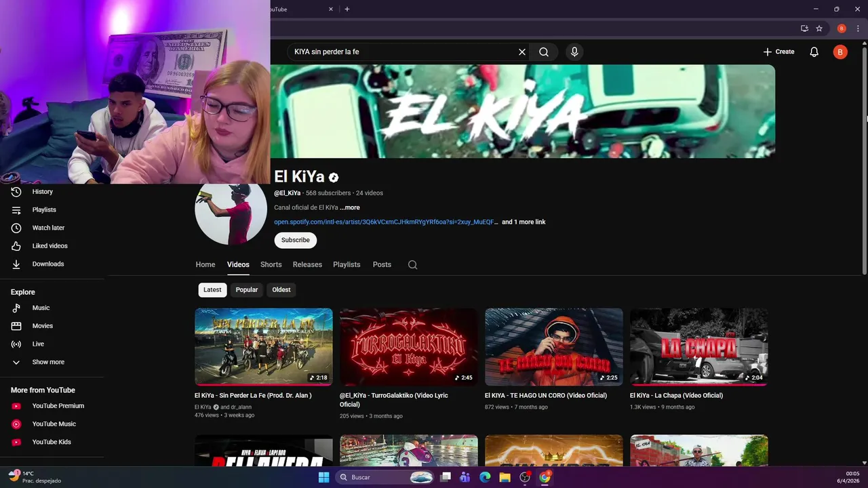Click the search magnifier button

pos(544,52)
